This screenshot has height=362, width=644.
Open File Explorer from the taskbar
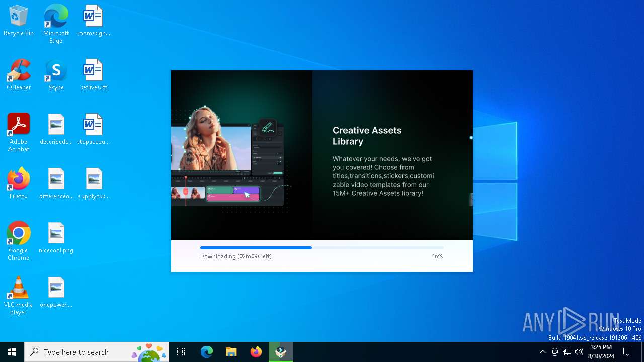231,352
